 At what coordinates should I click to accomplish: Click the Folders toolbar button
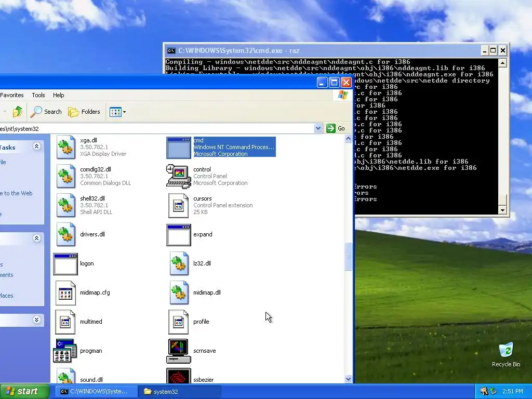pos(84,112)
